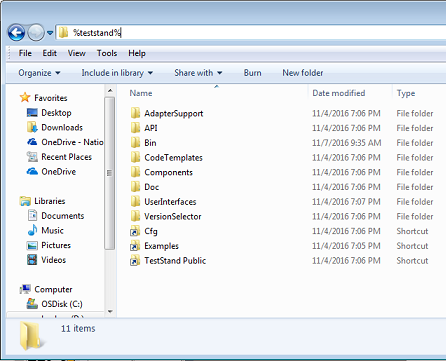Open the Edit menu

click(x=49, y=53)
